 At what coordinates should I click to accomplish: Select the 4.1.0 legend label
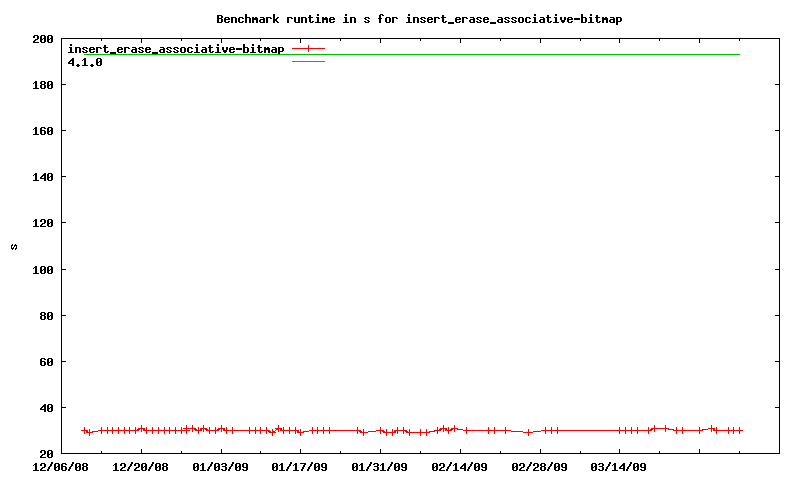coord(85,62)
